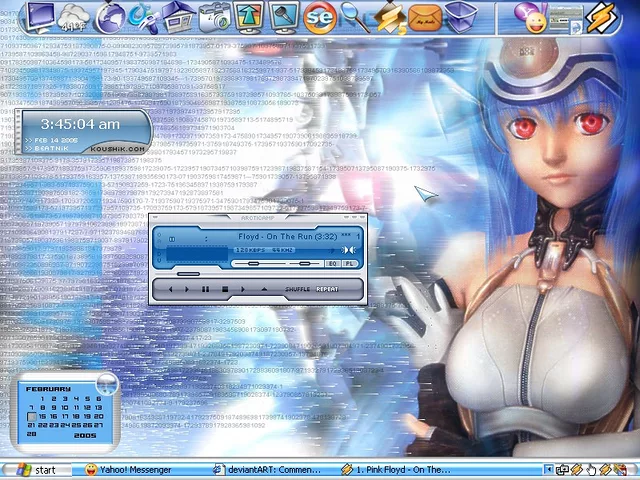Click the hand pointer tray icon
Viewport: 640px width, 480px height.
pyautogui.click(x=591, y=470)
